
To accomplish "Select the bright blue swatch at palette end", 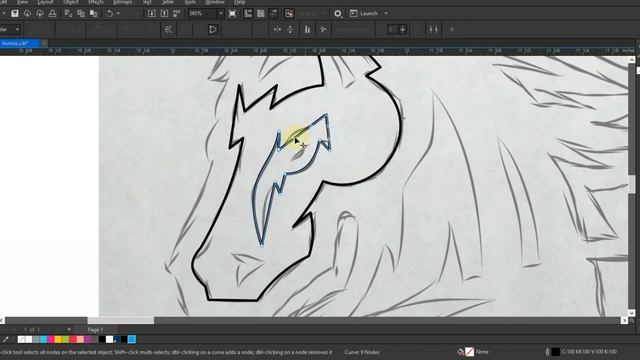I will pos(131,340).
